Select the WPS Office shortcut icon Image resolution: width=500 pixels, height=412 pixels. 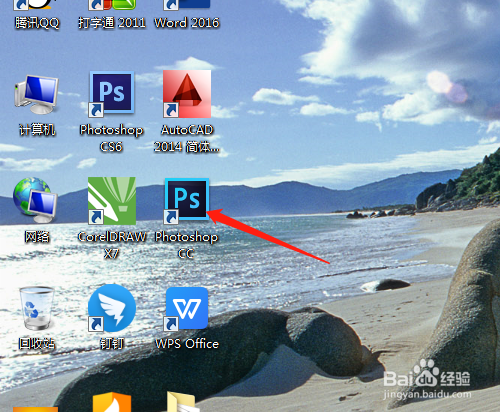(x=187, y=308)
